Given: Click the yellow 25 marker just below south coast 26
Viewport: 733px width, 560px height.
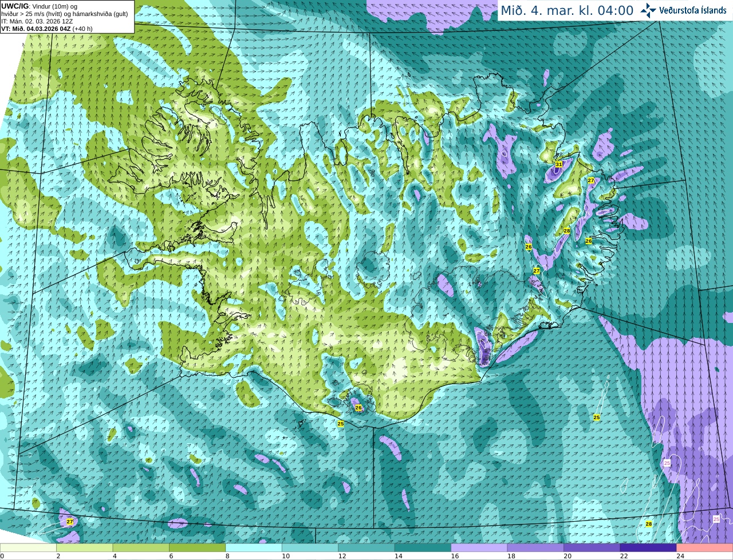Looking at the screenshot, I should [x=341, y=424].
